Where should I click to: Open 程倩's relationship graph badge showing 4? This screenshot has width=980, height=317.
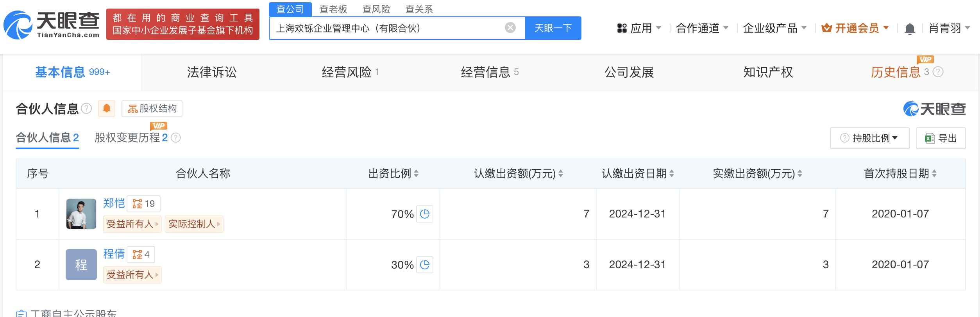141,255
